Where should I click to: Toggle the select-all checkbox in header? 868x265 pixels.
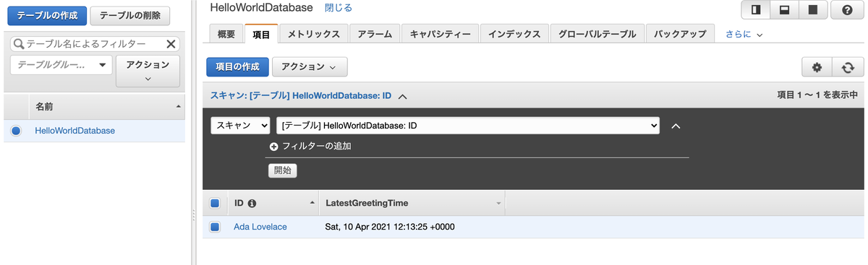[x=215, y=204]
